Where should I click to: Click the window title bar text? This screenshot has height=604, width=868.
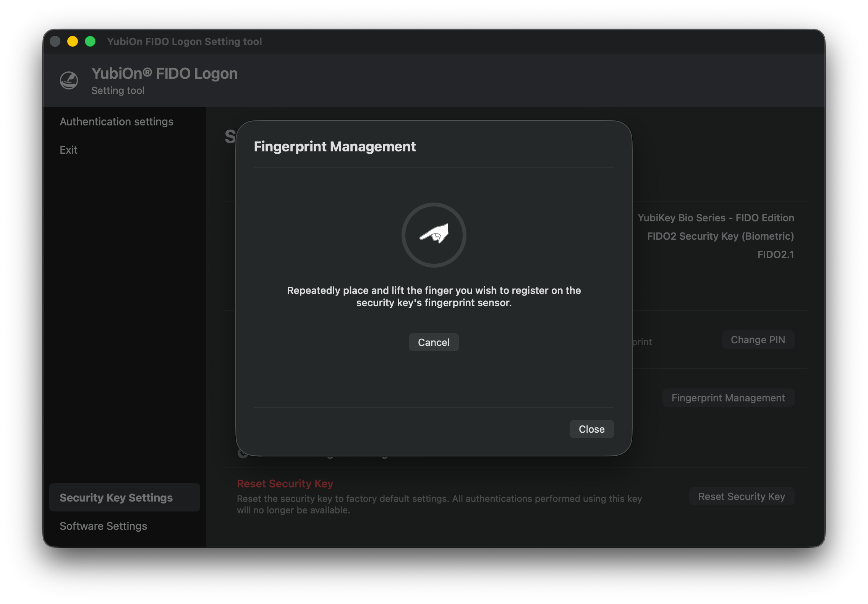coord(185,41)
